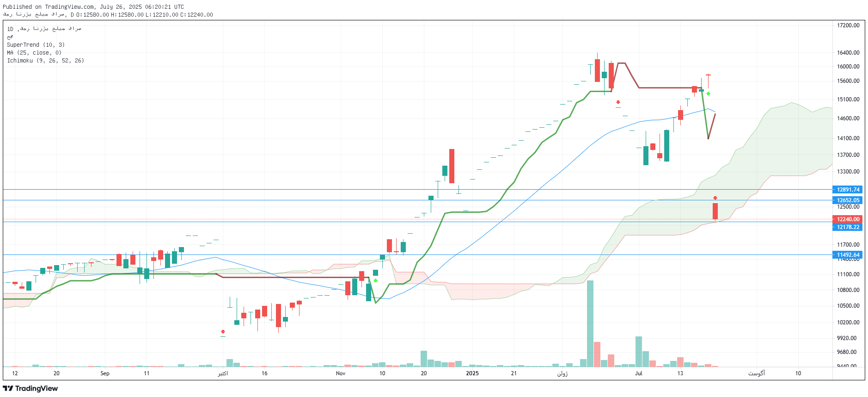Select the Ichimoku (9, 26, 52, 26) legend

45,61
